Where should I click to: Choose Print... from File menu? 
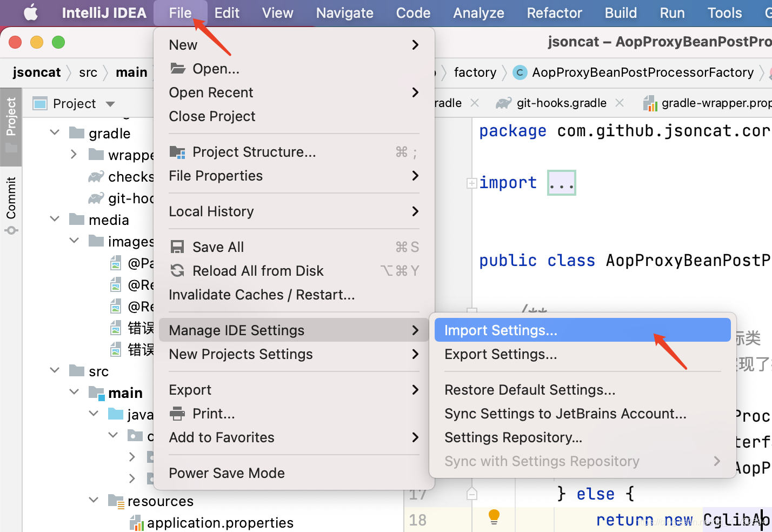click(294, 414)
